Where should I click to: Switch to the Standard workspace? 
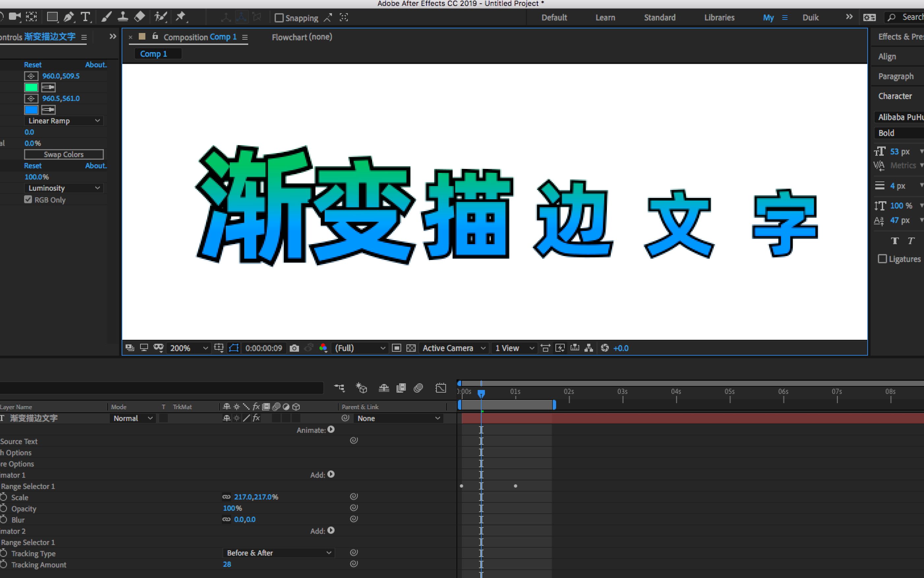[x=659, y=17]
